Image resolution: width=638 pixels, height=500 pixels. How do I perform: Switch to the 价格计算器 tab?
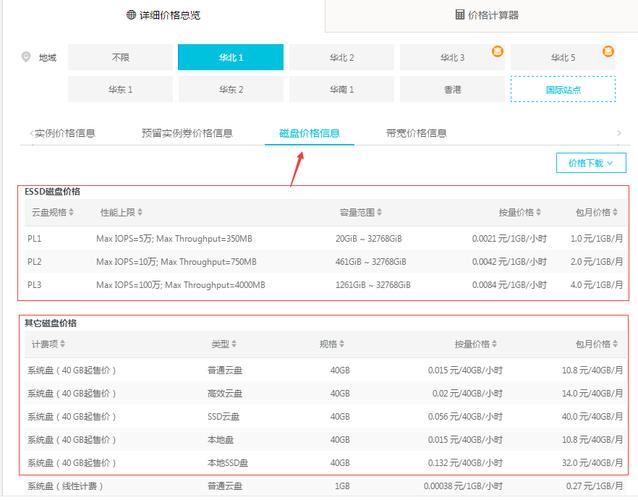487,15
